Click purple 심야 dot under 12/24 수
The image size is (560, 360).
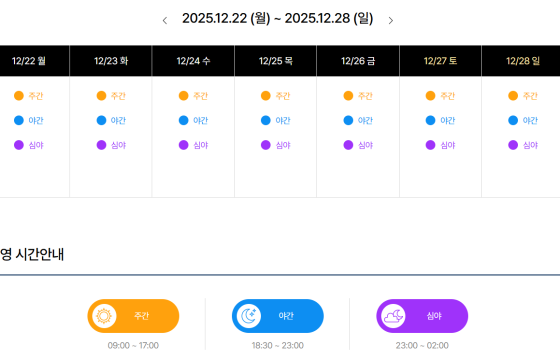point(184,145)
